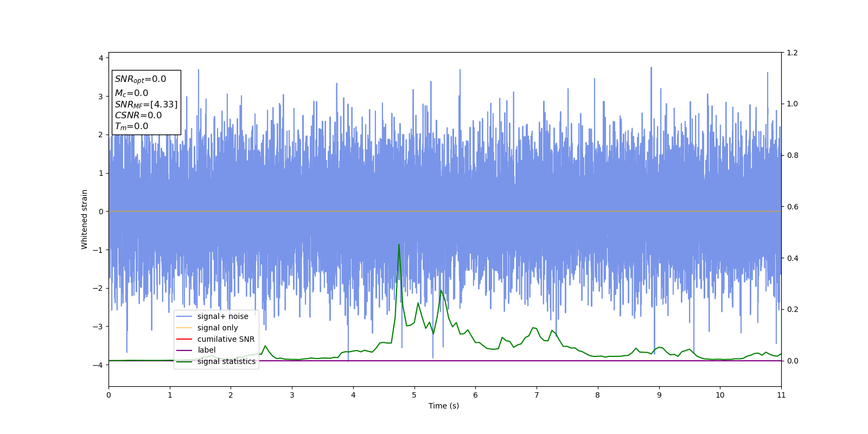Viewport: 868px width, 434px height.
Task: Click the 'Whitened strain' y-axis label
Action: (x=85, y=219)
